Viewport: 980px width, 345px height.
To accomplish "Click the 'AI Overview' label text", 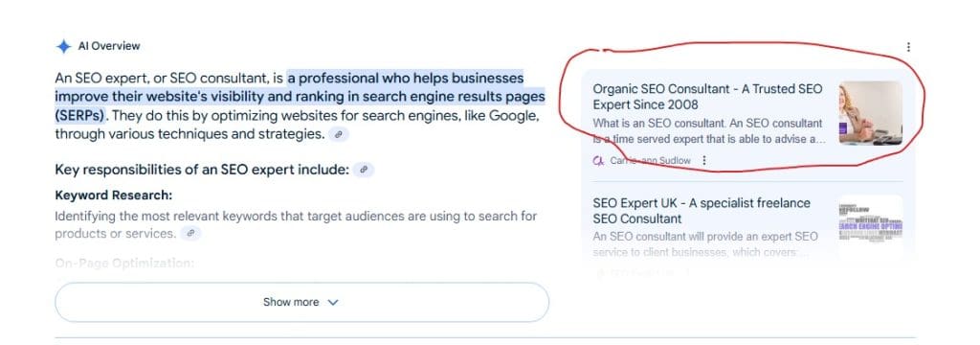I will (109, 46).
